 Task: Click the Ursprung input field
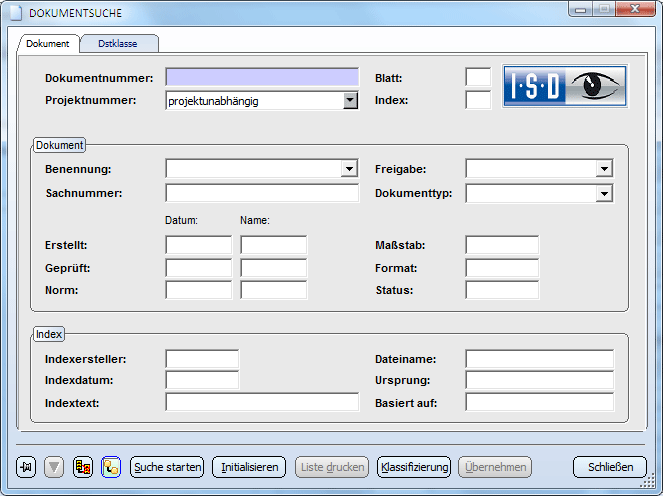[540, 380]
